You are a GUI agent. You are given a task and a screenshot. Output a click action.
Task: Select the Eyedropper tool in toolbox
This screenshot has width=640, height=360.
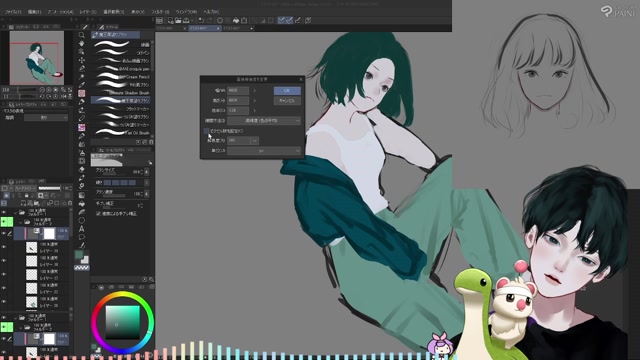pyautogui.click(x=82, y=85)
